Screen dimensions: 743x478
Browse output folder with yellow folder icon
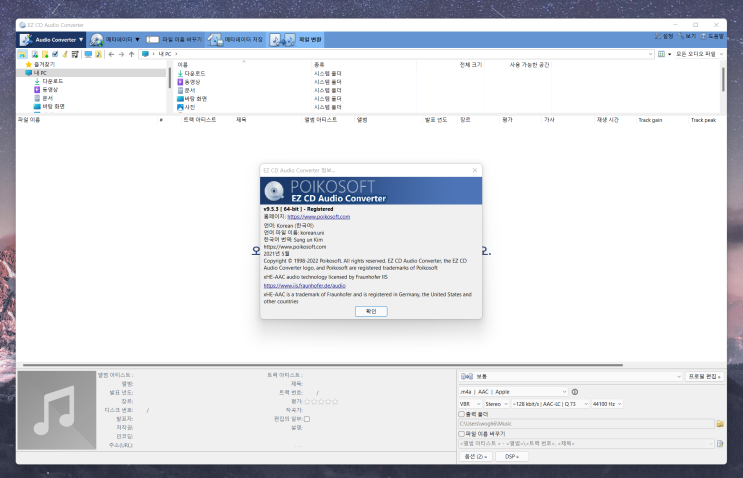(720, 424)
